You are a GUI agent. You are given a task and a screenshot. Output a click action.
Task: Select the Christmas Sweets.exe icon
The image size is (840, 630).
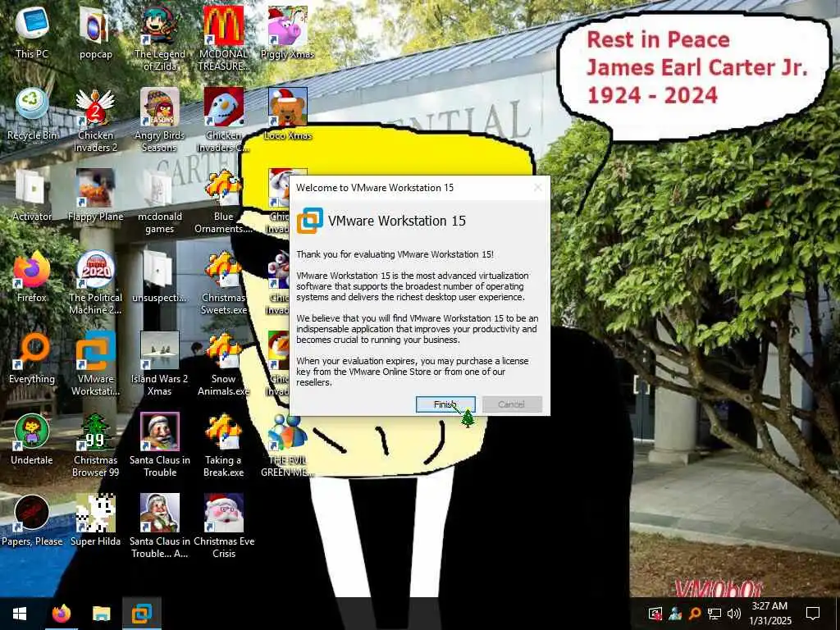(223, 283)
